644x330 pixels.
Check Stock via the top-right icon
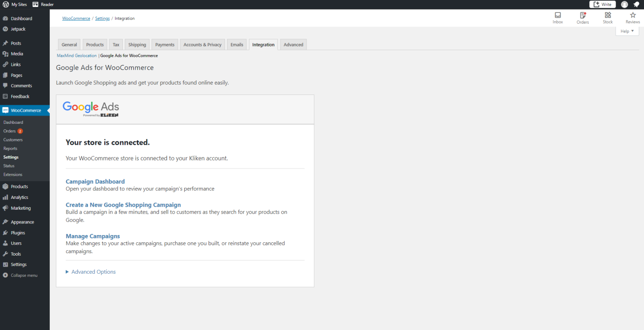(x=608, y=18)
